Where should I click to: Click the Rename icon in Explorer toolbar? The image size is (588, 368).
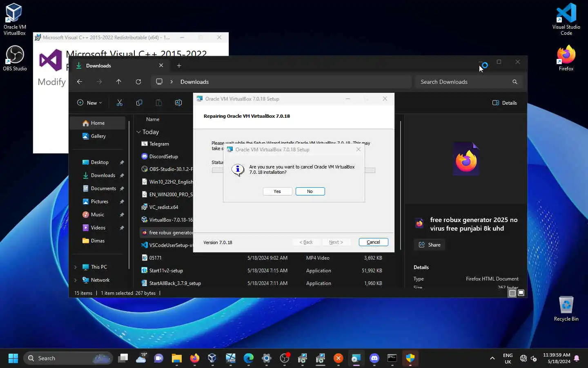(x=178, y=103)
